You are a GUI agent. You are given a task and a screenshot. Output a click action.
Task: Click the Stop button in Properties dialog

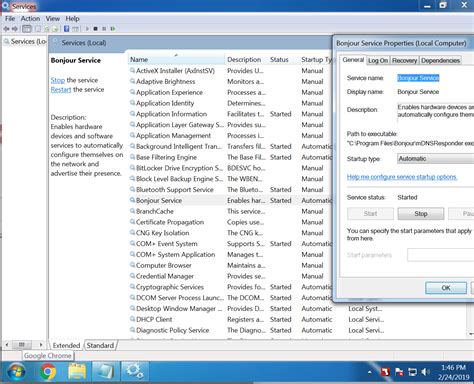coord(421,214)
